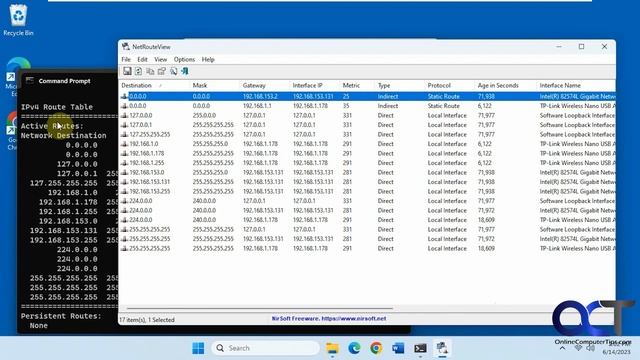The height and width of the screenshot is (360, 640).
Task: Click the 18,609 age value in the last row
Action: click(x=486, y=249)
